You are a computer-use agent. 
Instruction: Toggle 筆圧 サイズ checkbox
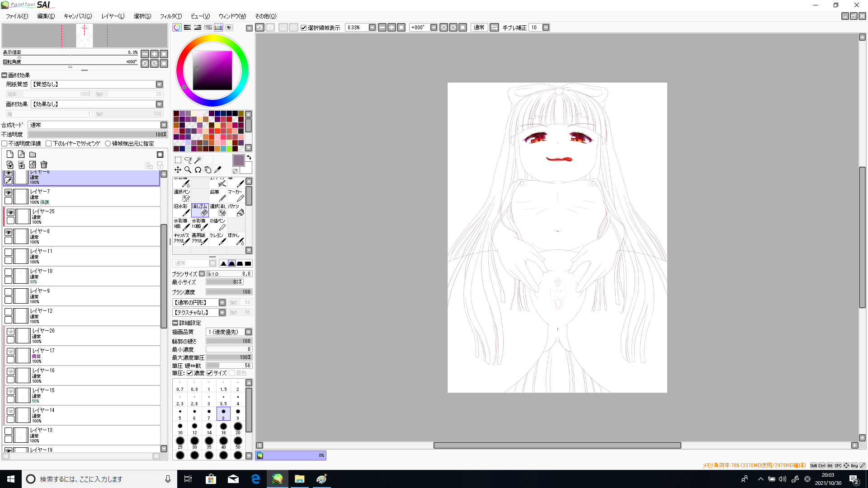[x=210, y=373]
